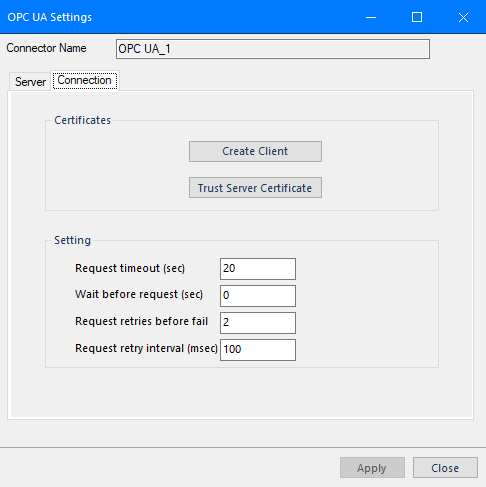
Task: Click the Create Client button
Action: pos(255,151)
